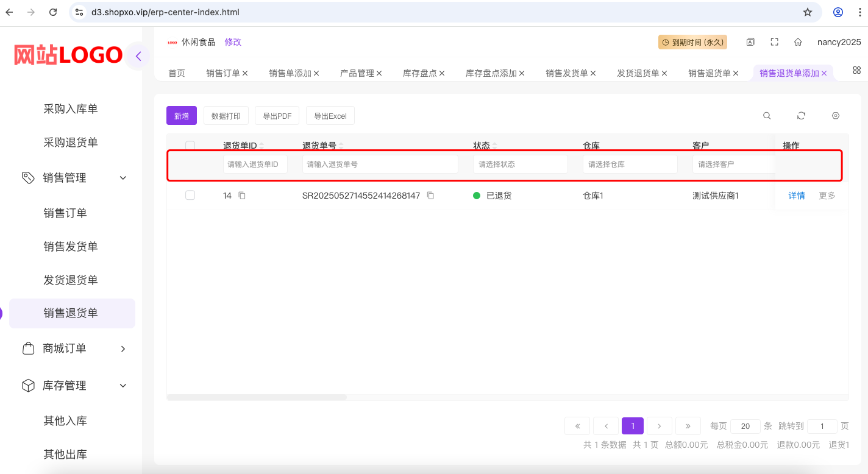
Task: Sort by 退货单号 column
Action: (341, 146)
